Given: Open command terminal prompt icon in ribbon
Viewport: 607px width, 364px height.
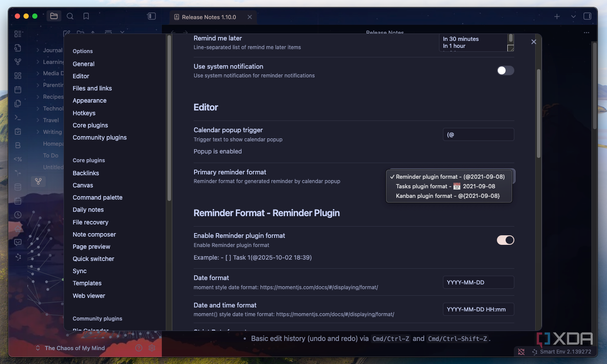Looking at the screenshot, I should click(x=18, y=117).
